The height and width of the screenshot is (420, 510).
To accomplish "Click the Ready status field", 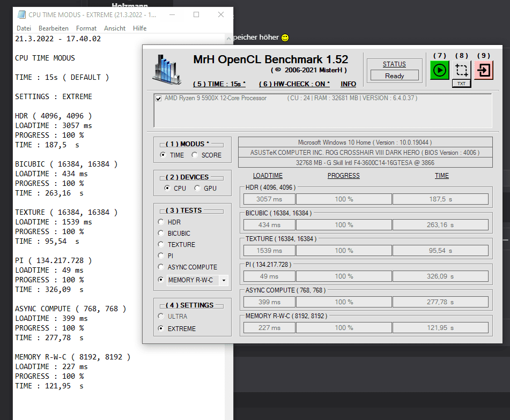I will coord(395,76).
